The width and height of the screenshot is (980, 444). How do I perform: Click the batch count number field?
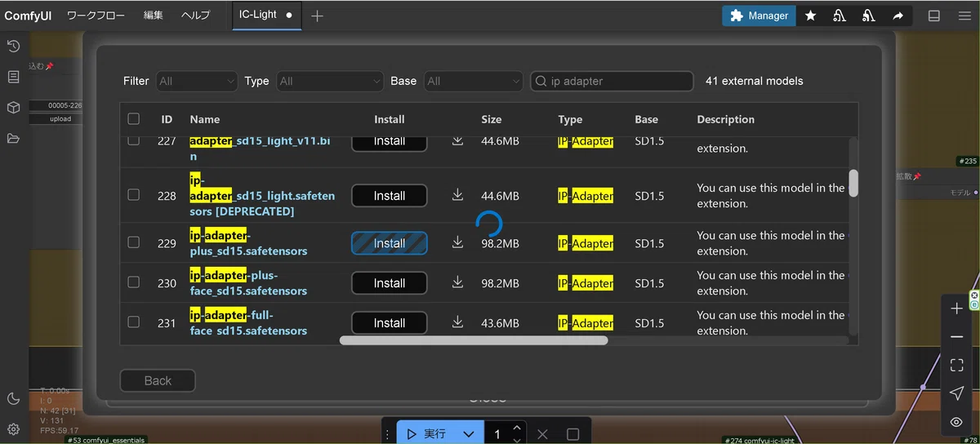(497, 434)
